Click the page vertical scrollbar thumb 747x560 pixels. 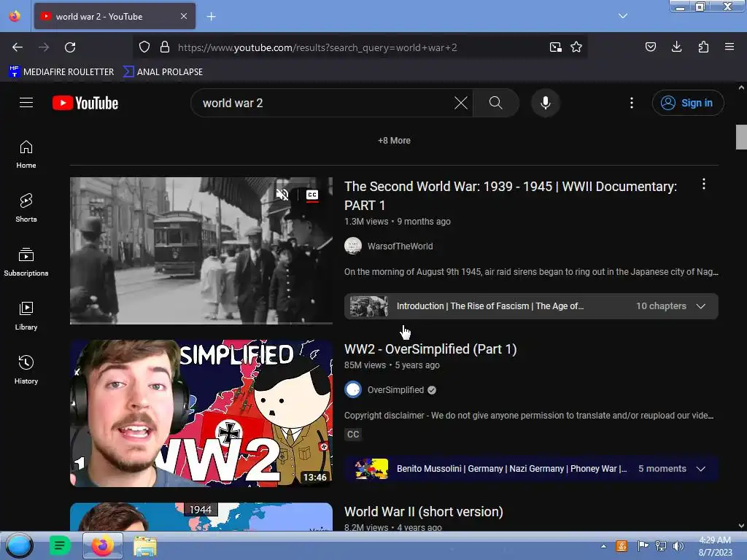741,137
